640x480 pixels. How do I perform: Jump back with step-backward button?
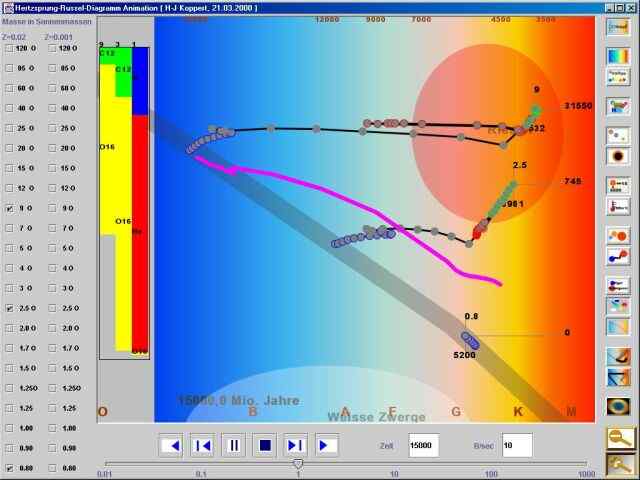[x=202, y=445]
